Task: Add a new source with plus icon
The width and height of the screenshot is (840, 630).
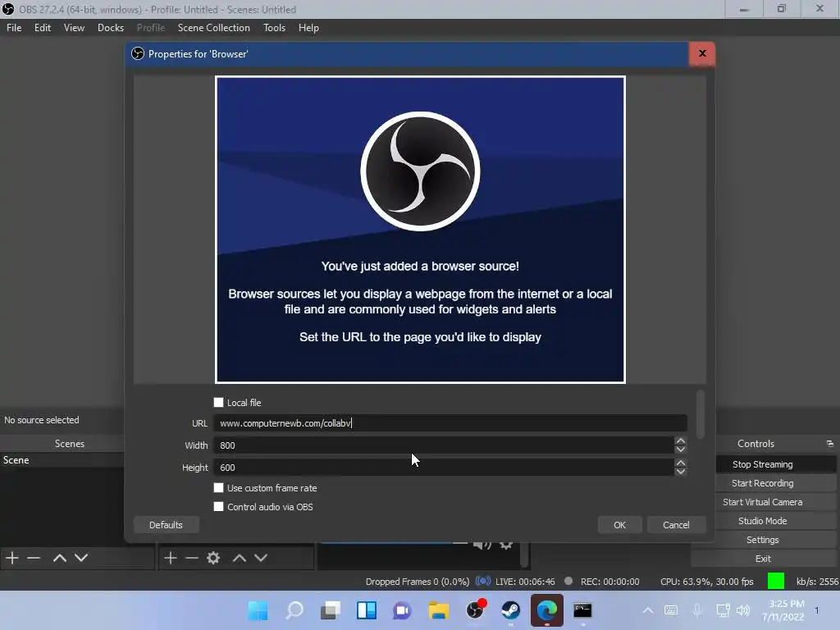Action: point(171,558)
